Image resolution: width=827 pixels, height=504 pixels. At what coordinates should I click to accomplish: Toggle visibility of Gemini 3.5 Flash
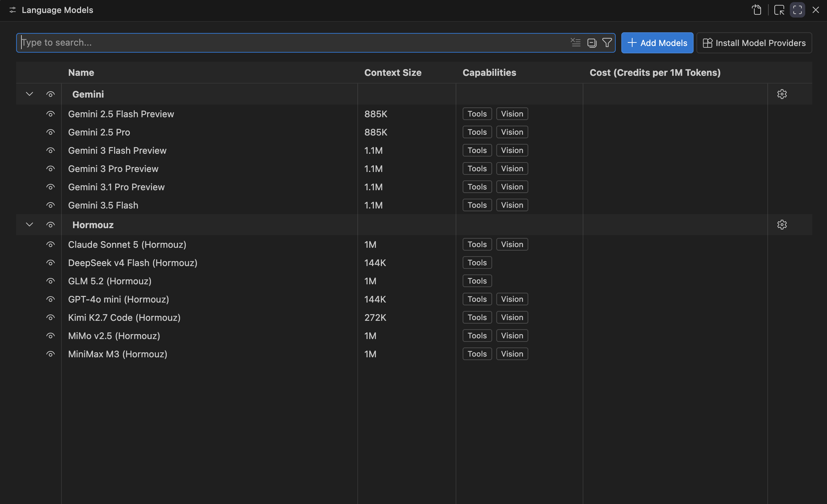(51, 205)
